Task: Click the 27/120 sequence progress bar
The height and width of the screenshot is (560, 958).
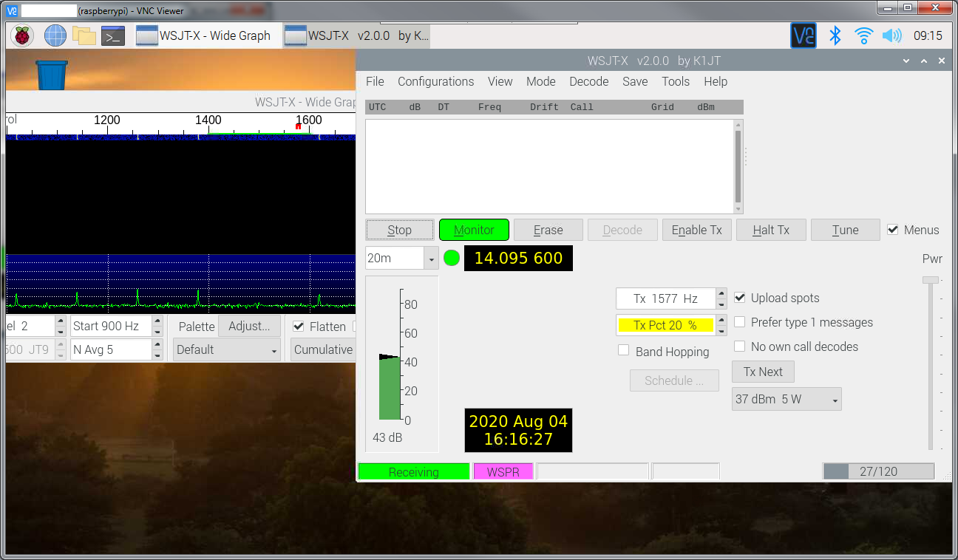Action: pyautogui.click(x=879, y=471)
